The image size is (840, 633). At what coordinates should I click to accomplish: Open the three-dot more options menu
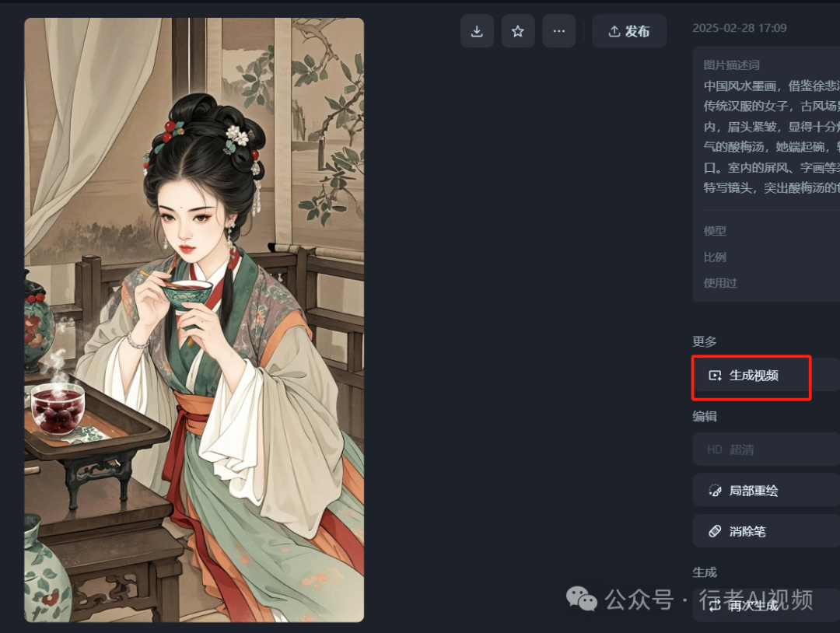pyautogui.click(x=558, y=31)
